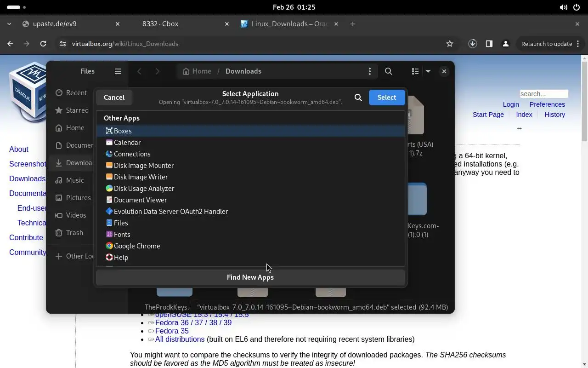Reload the VirtualBox page
This screenshot has height=368, width=588.
click(x=43, y=44)
